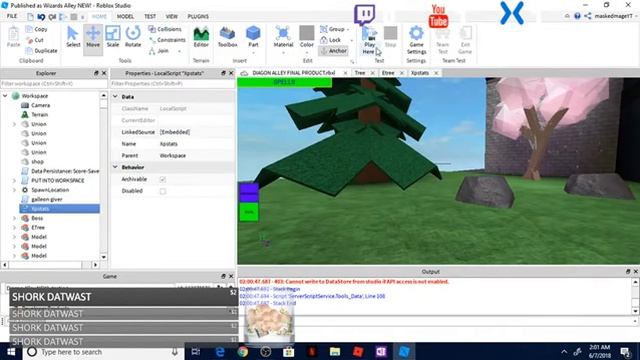
Task: Expand the Boss model node
Action: 15,218
